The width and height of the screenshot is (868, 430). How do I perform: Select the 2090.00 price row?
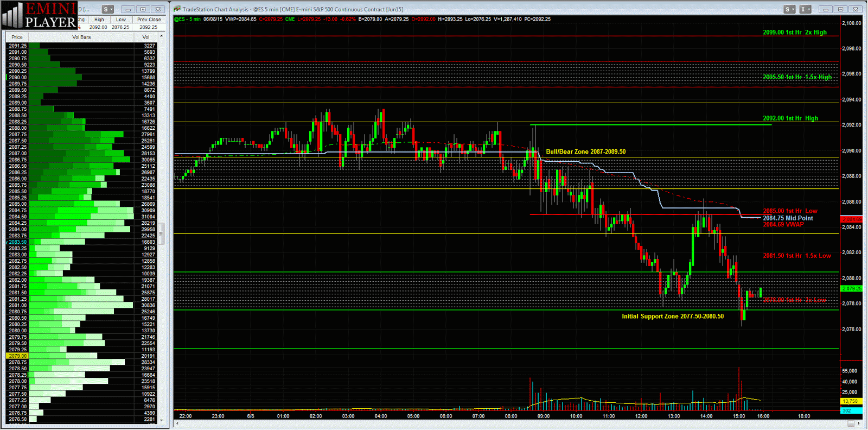81,77
